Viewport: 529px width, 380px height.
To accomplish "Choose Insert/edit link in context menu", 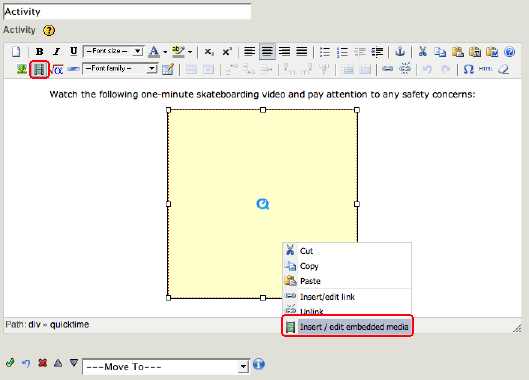I will [x=347, y=297].
